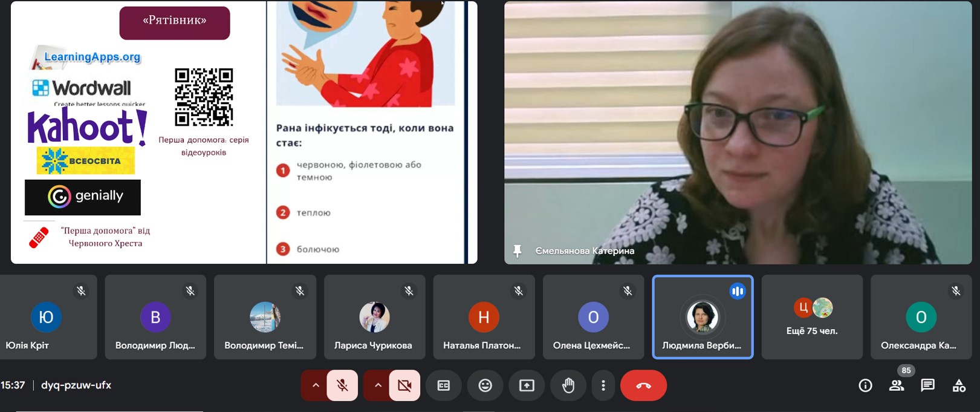Select Людмила Верби... participant tile
Viewport: 980px width, 412px height.
coord(703,317)
